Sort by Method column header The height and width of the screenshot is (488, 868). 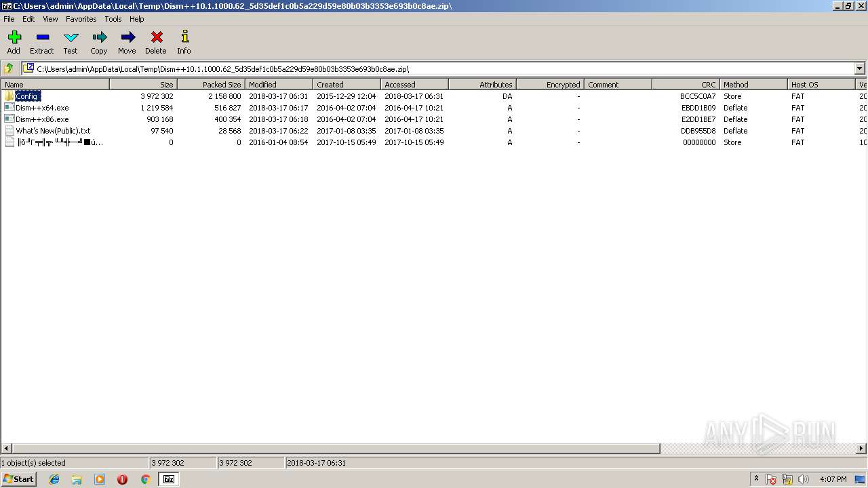[x=753, y=85]
